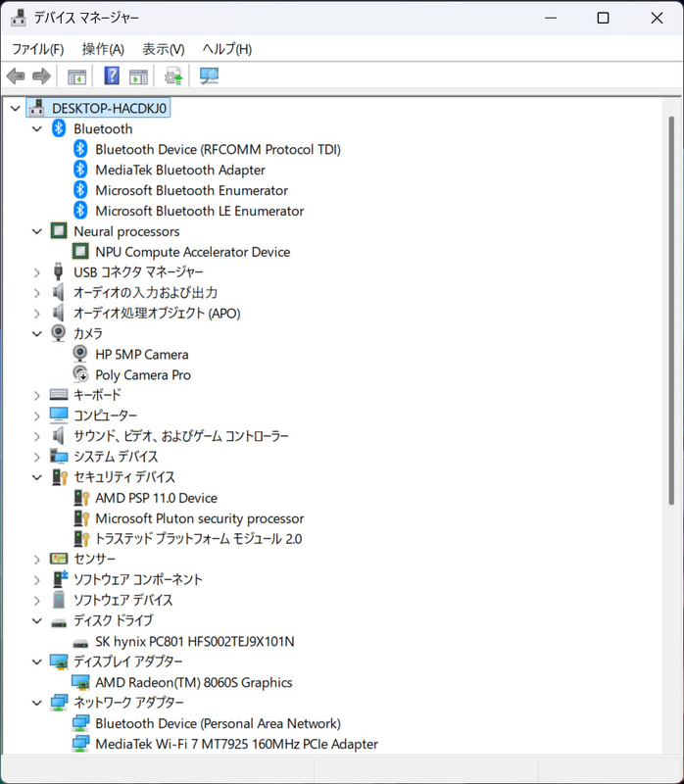Click the NPU Compute Accelerator Device icon
Screen dimensions: 684x784
click(80, 252)
